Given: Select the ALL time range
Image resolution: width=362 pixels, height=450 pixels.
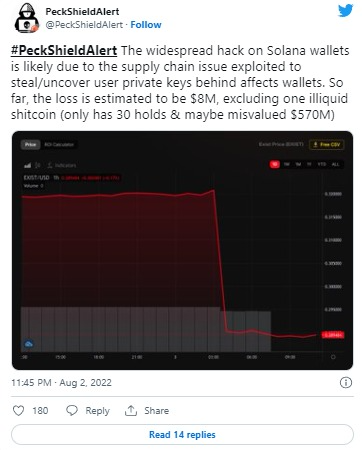Looking at the screenshot, I should pos(335,164).
